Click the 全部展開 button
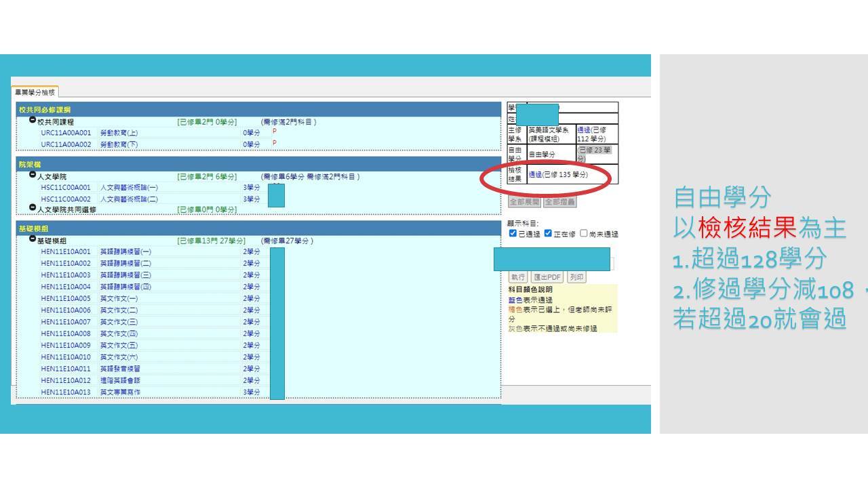This screenshot has height=488, width=868. pyautogui.click(x=525, y=202)
